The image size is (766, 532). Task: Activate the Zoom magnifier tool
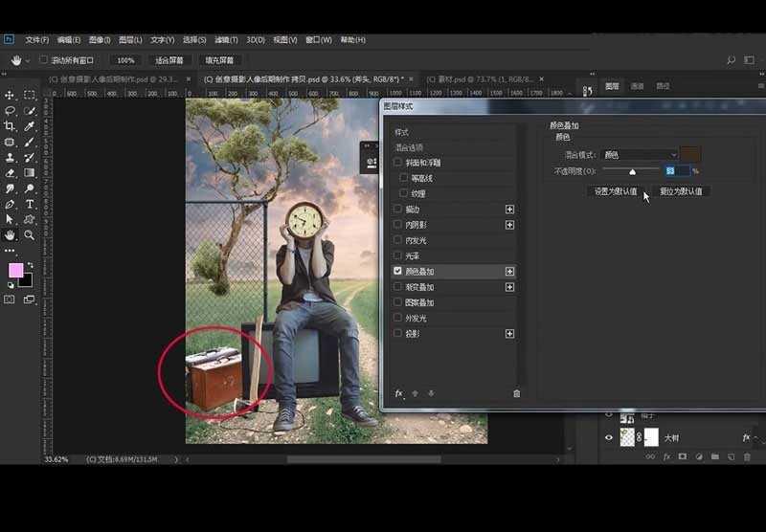pyautogui.click(x=30, y=234)
